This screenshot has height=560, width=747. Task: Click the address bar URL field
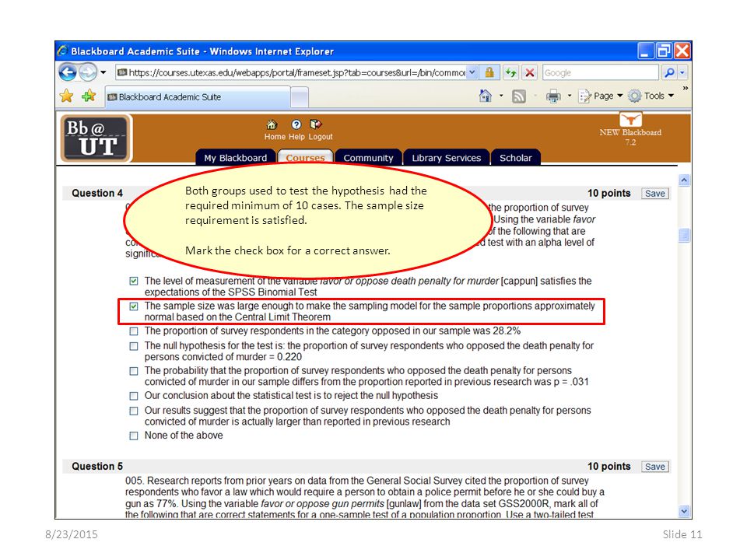coord(290,72)
